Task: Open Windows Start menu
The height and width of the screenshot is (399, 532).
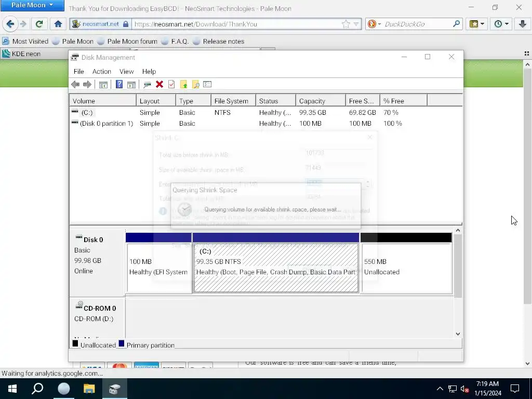Action: 12,389
